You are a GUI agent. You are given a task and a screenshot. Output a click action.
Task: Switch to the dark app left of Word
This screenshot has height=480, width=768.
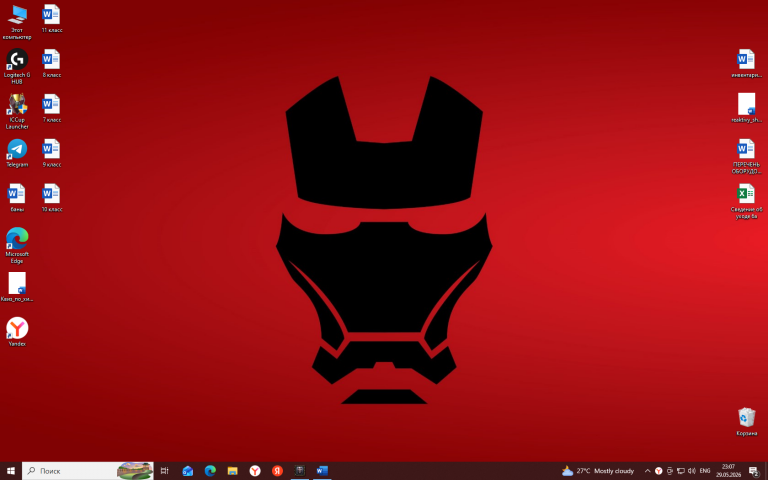pos(300,471)
